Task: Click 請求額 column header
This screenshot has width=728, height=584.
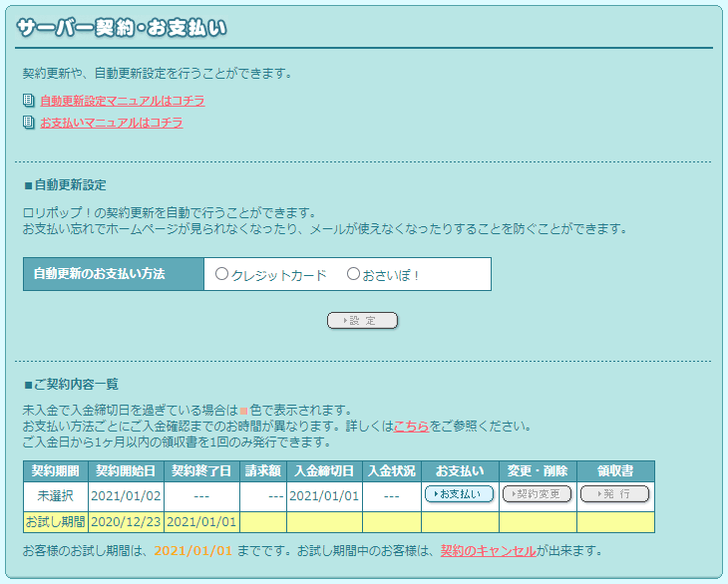Action: 263,471
